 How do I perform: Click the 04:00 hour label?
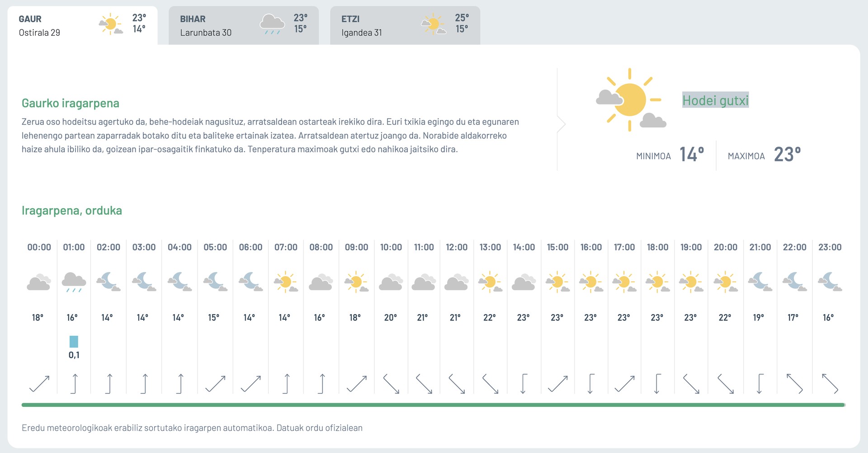(179, 247)
